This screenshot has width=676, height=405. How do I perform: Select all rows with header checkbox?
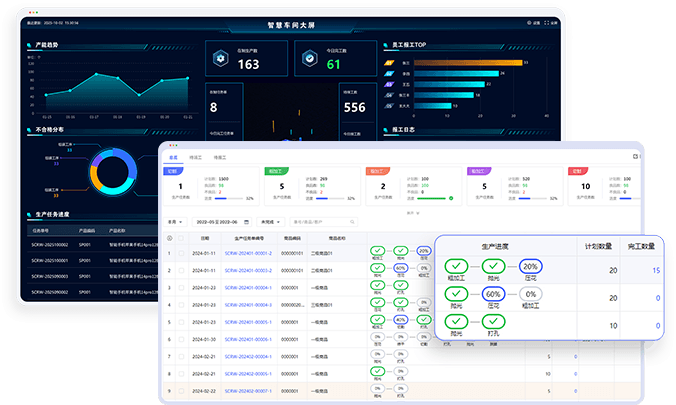click(x=181, y=238)
